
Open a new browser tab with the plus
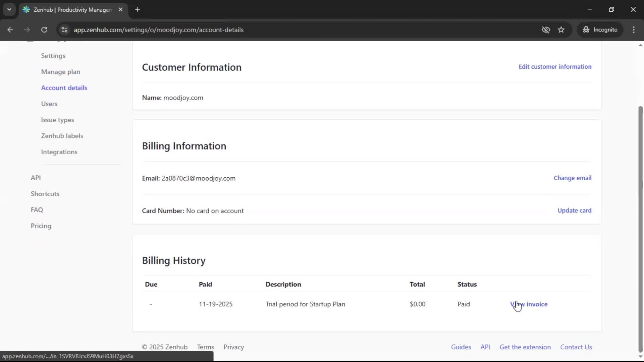pyautogui.click(x=138, y=10)
